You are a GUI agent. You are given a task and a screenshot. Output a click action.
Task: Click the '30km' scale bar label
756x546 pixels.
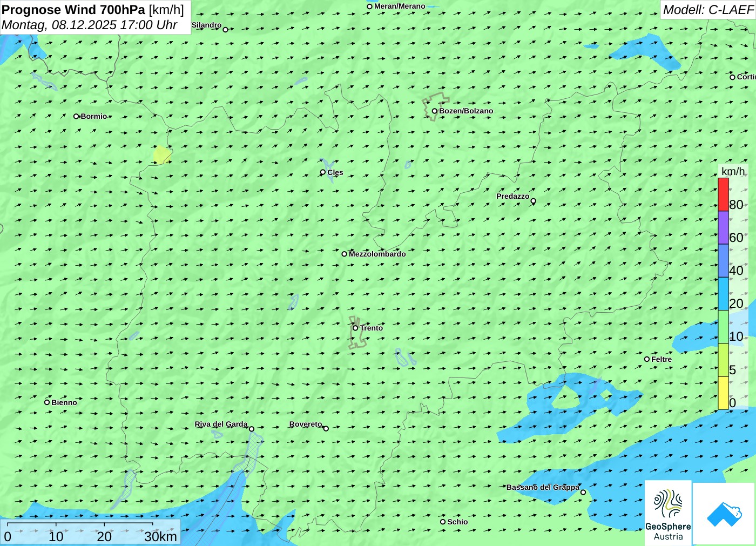click(x=160, y=536)
